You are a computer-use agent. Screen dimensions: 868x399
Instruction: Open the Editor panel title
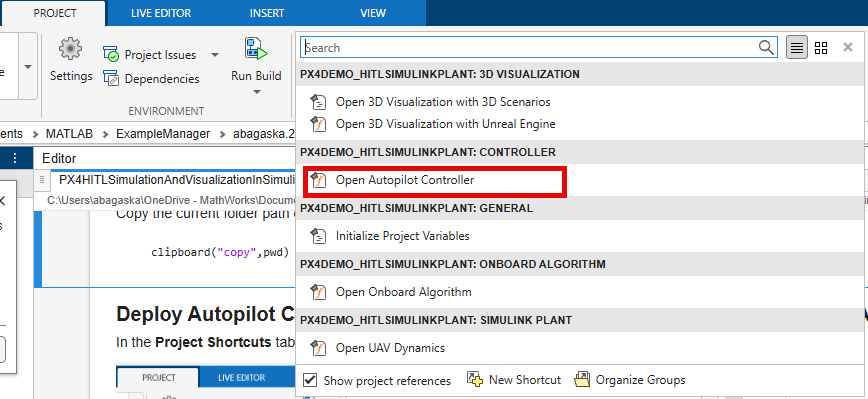(59, 158)
